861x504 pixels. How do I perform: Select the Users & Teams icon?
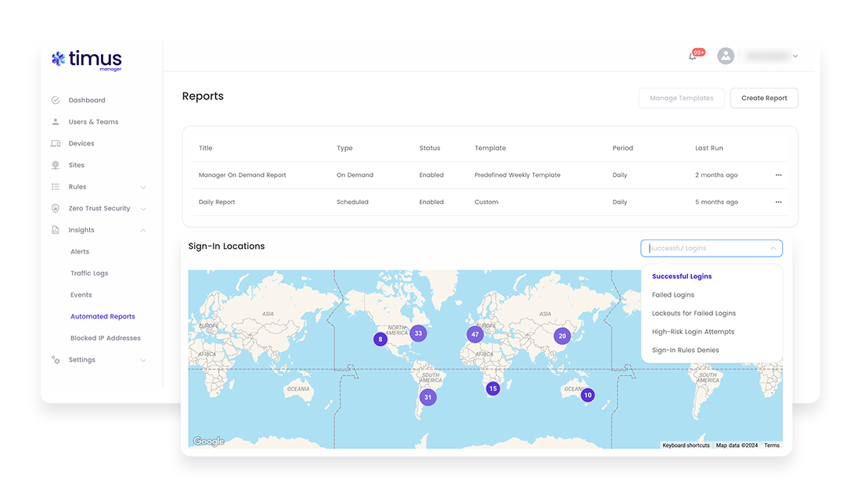point(55,121)
